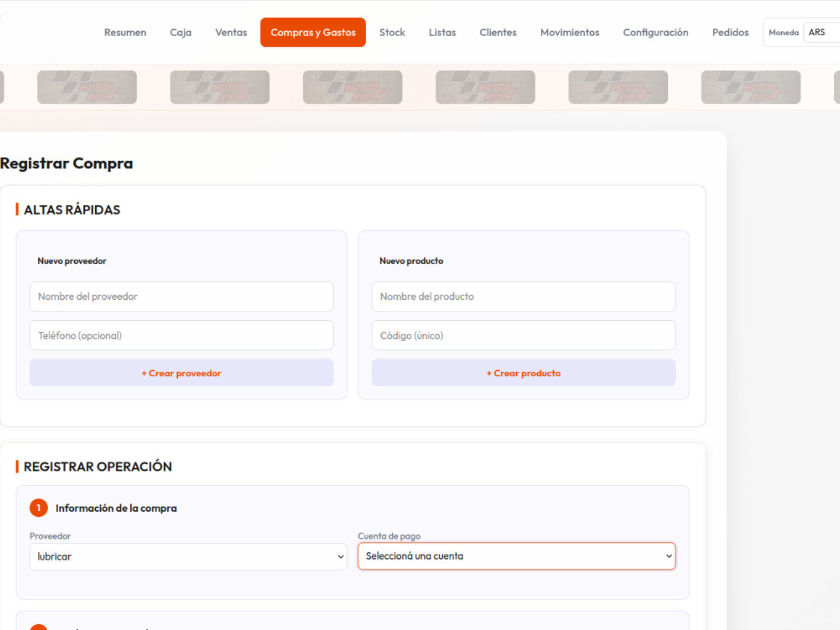This screenshot has width=840, height=630.
Task: Go to the Ventas tab
Action: [231, 33]
